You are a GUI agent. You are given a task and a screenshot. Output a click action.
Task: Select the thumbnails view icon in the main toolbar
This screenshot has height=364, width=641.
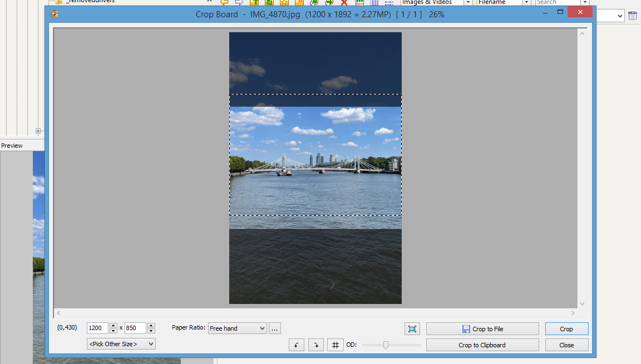pos(359,2)
